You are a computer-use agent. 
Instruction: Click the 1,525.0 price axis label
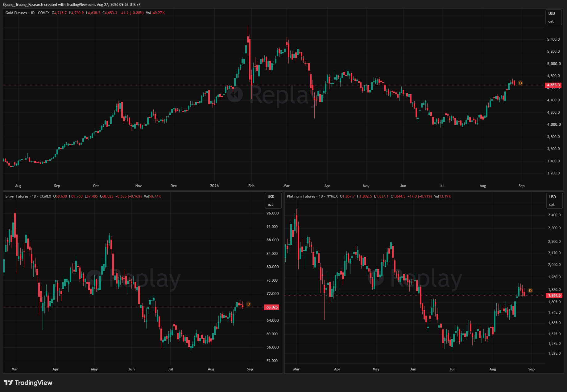[554, 353]
